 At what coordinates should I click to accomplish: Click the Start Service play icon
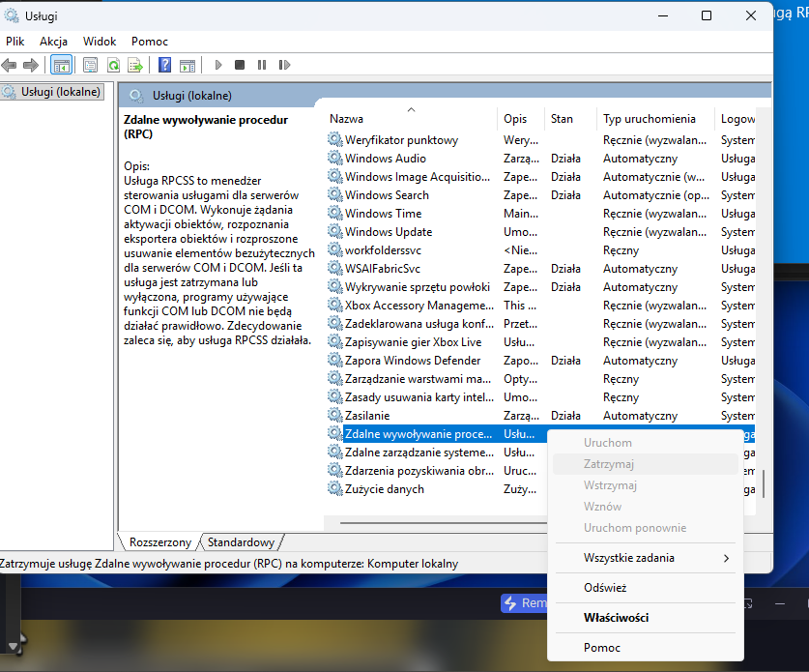click(218, 65)
